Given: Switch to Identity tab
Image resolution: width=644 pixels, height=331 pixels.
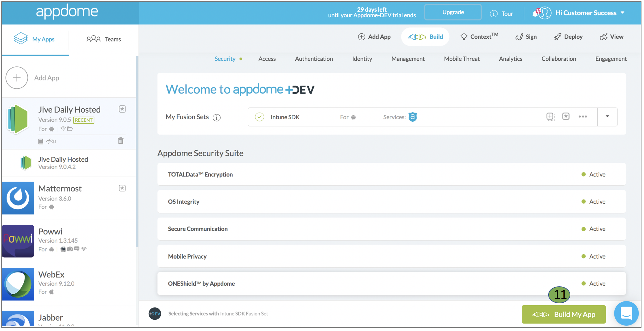Looking at the screenshot, I should [362, 59].
